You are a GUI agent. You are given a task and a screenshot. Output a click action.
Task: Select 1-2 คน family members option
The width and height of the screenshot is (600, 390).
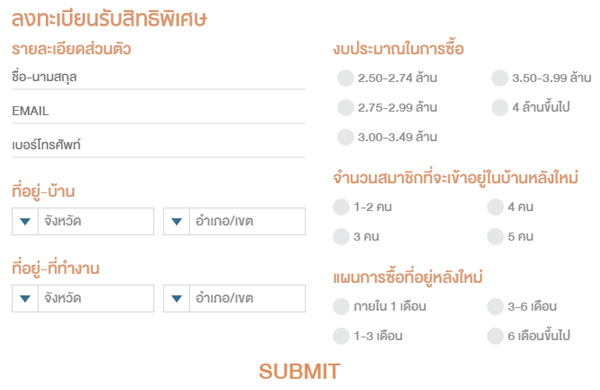coord(341,207)
